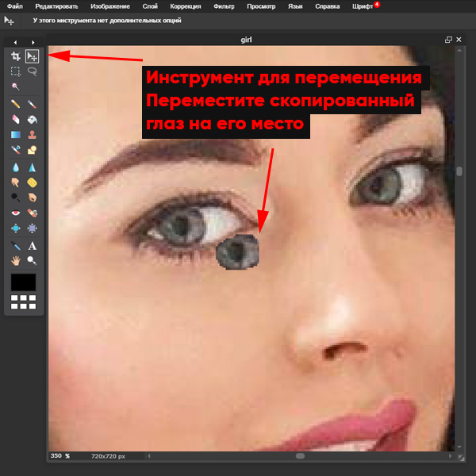Select the Pinch tool

(x=33, y=228)
